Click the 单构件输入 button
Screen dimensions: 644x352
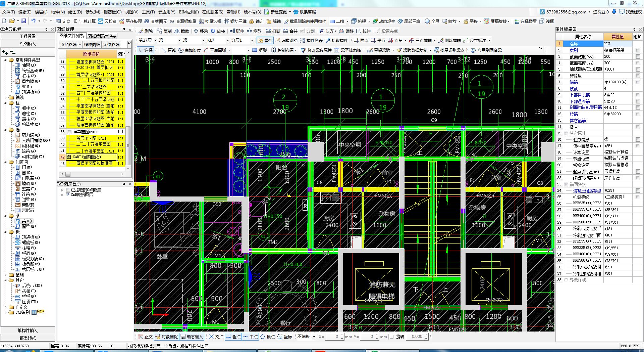(x=28, y=331)
